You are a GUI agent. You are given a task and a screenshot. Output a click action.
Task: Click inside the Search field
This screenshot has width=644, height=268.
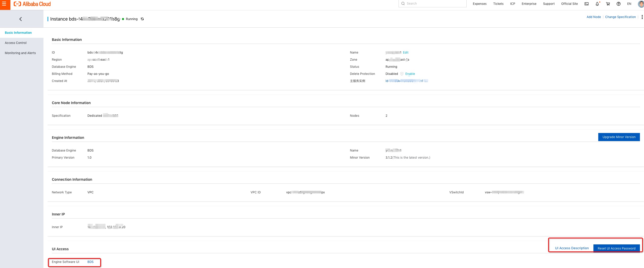point(433,3)
